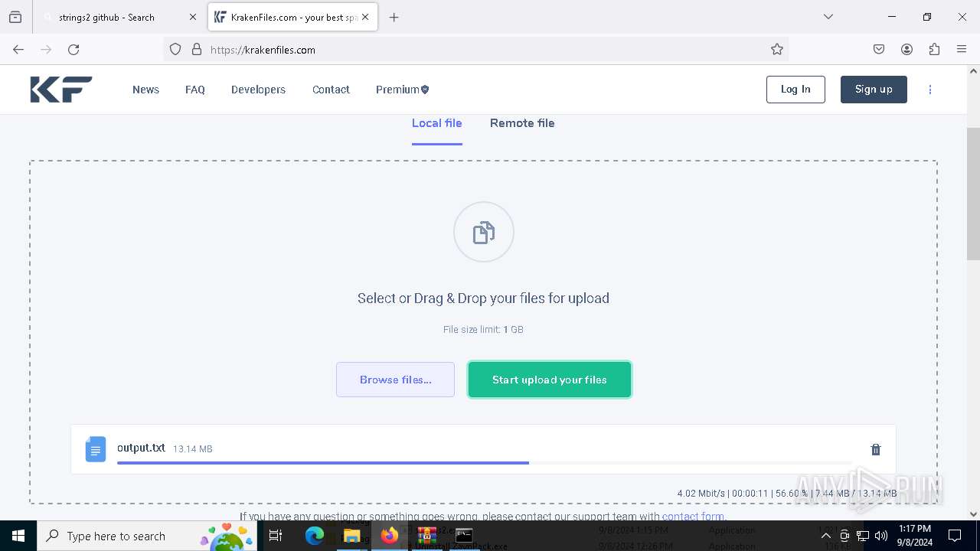Open the Windows notification center icon
The image size is (980, 551).
[x=955, y=536]
